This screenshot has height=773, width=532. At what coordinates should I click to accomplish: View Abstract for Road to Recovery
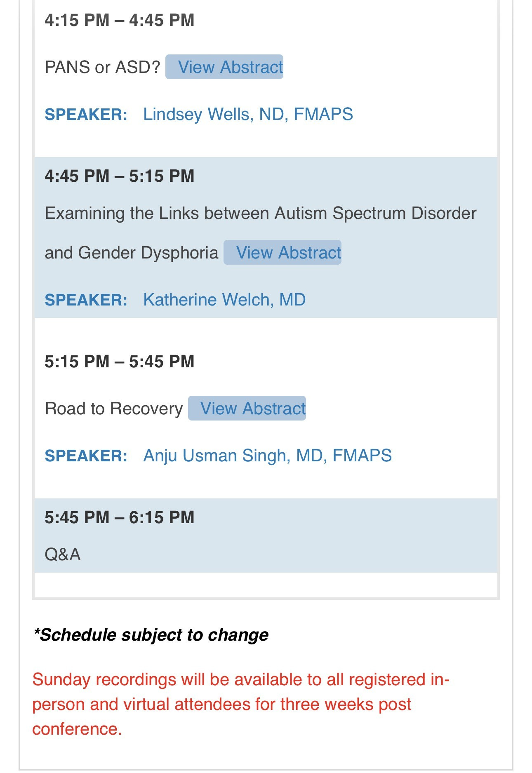coord(247,408)
